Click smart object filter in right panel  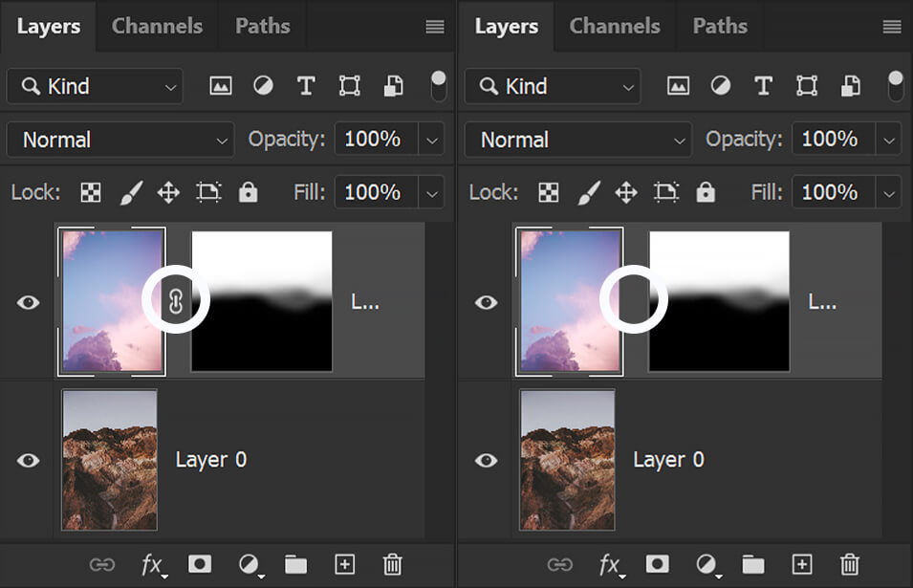[x=851, y=86]
